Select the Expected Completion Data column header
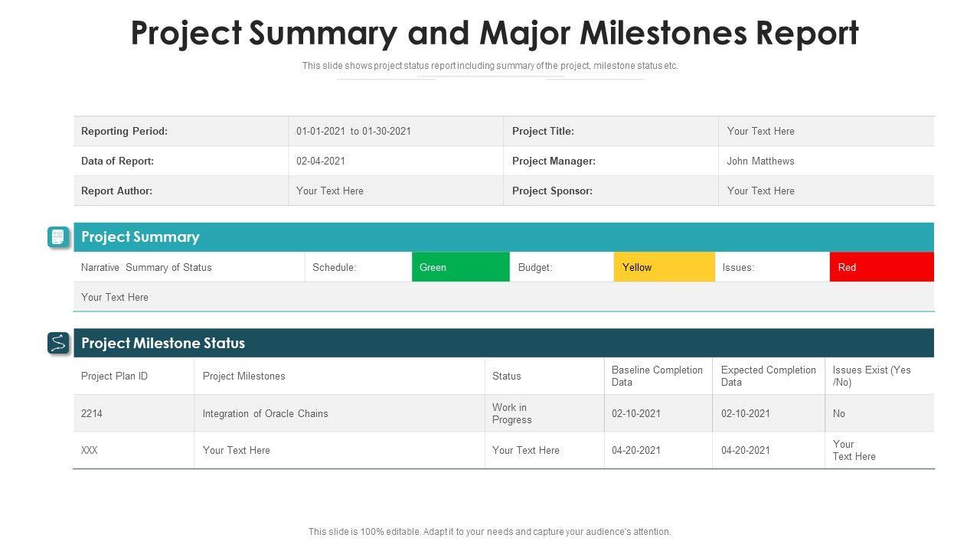This screenshot has width=980, height=551. pos(768,376)
